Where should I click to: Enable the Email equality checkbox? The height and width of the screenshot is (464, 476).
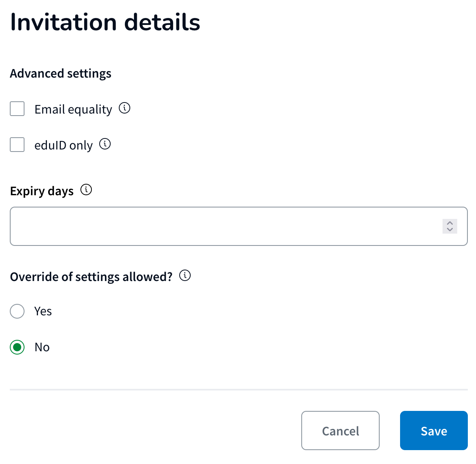pyautogui.click(x=17, y=109)
